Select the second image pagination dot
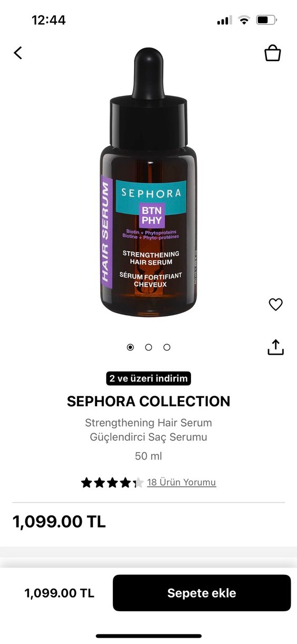297x644 pixels. (x=149, y=347)
